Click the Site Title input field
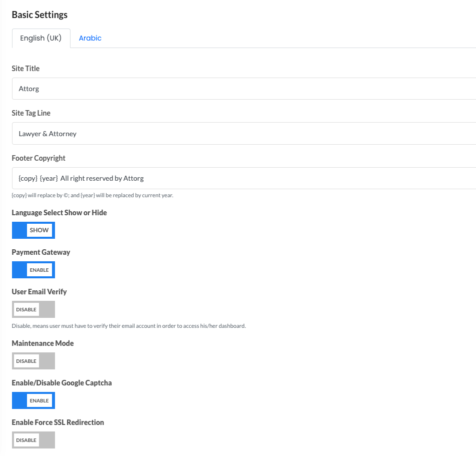 (x=244, y=89)
